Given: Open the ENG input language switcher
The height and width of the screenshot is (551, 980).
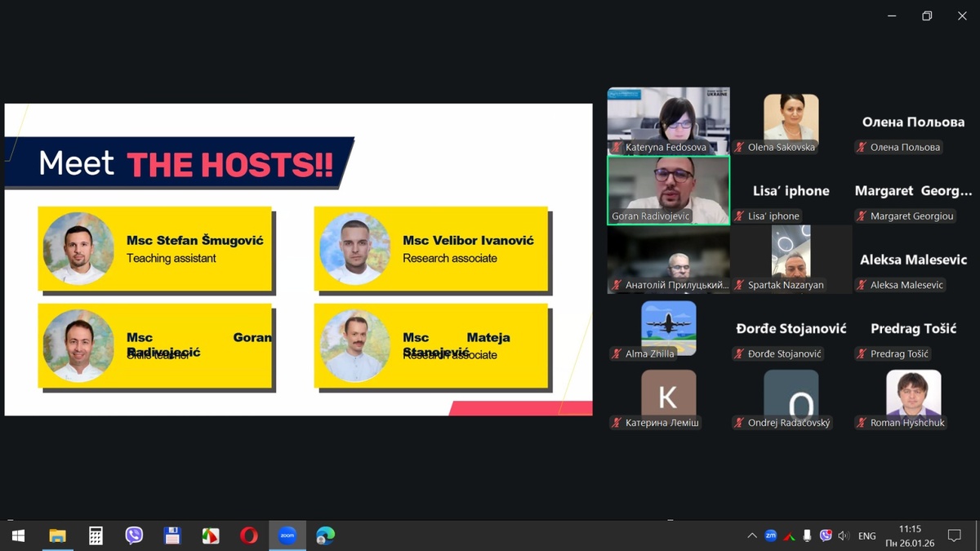Looking at the screenshot, I should point(867,535).
